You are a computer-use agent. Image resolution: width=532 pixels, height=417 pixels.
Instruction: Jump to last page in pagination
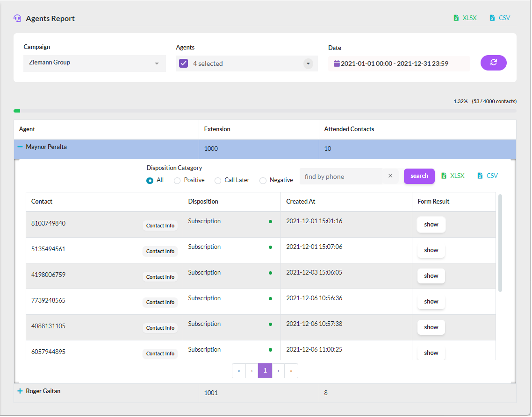pyautogui.click(x=291, y=371)
